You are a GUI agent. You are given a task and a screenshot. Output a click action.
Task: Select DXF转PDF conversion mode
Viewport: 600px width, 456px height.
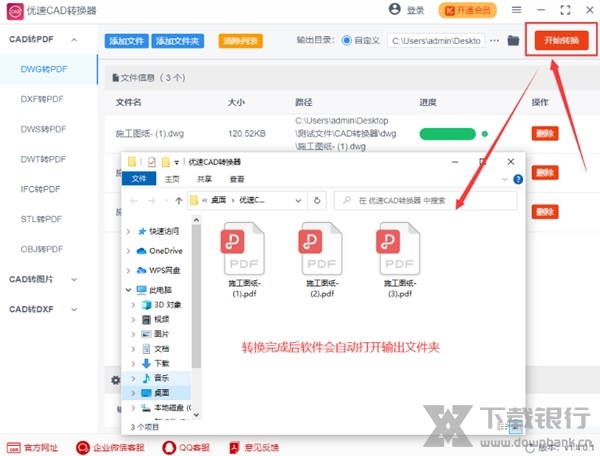coord(42,99)
